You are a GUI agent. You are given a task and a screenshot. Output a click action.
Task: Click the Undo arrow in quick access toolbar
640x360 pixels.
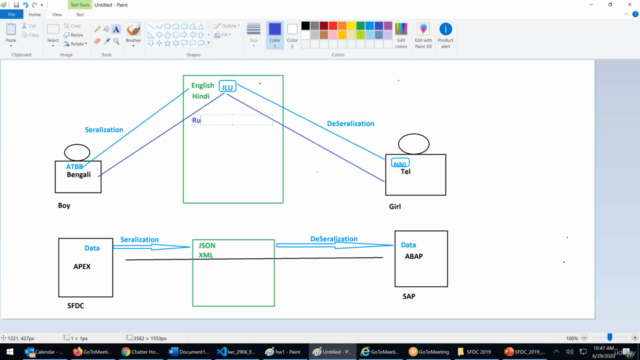point(25,5)
